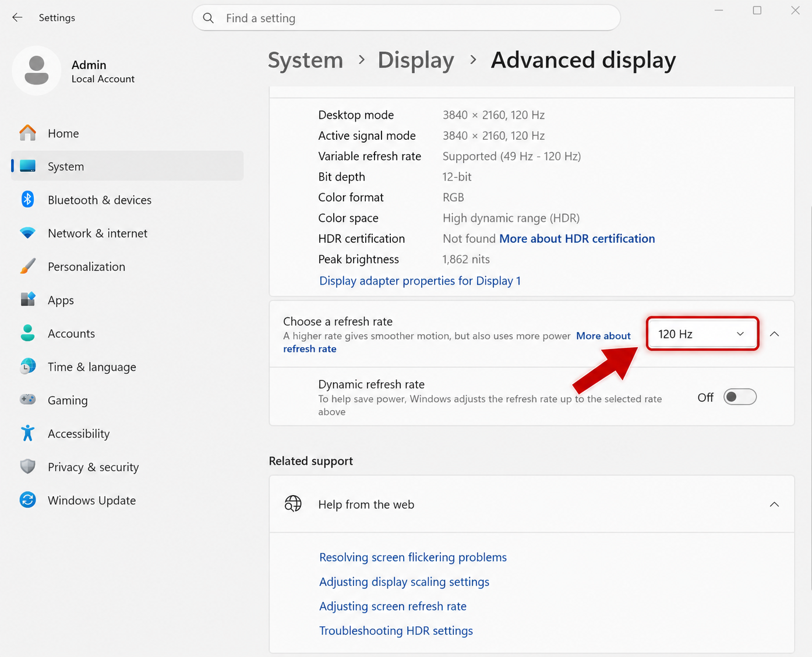Click the Desktop mode label

click(356, 115)
